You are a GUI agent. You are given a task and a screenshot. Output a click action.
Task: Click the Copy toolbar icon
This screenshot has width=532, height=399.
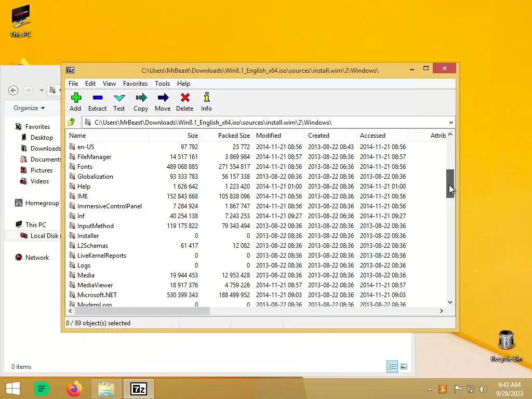(x=141, y=98)
